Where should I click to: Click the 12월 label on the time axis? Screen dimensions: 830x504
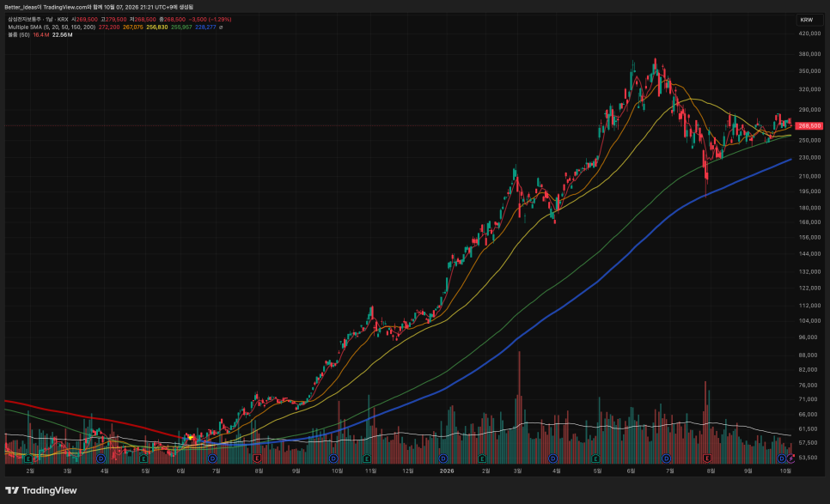pos(407,471)
